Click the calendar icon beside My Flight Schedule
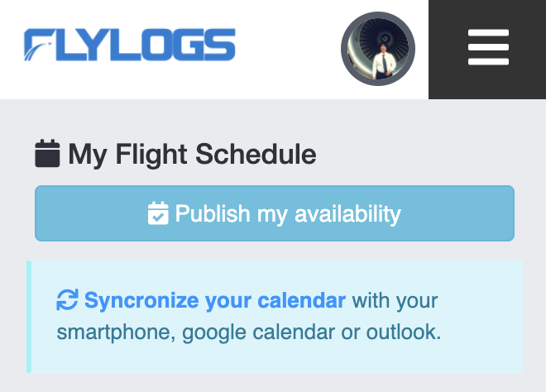This screenshot has height=392, width=546. tap(48, 154)
